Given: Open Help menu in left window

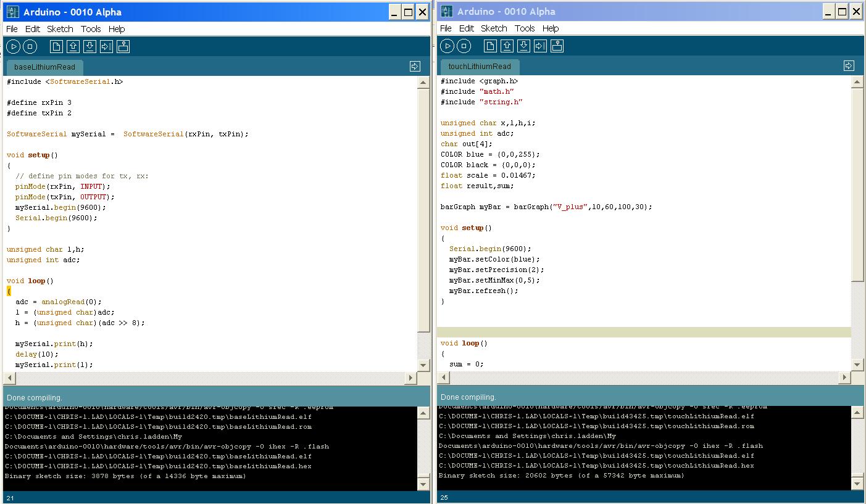Looking at the screenshot, I should [x=117, y=29].
